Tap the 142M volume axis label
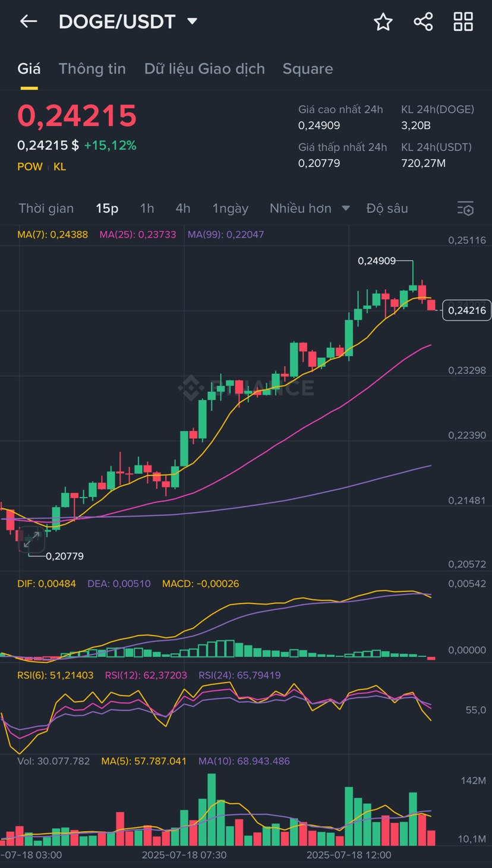Screen dimensions: 492x868 point(474,781)
